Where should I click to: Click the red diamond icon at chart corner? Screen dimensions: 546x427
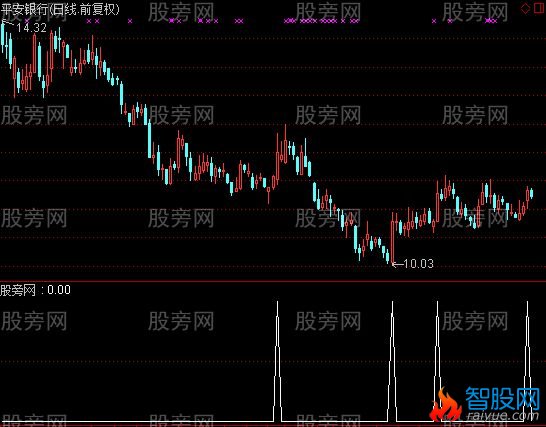[x=525, y=8]
